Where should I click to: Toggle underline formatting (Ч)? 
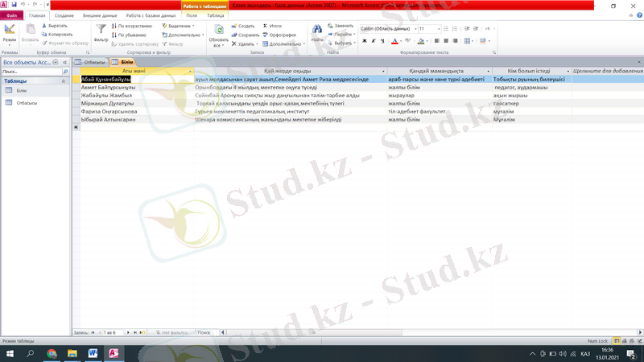(383, 41)
